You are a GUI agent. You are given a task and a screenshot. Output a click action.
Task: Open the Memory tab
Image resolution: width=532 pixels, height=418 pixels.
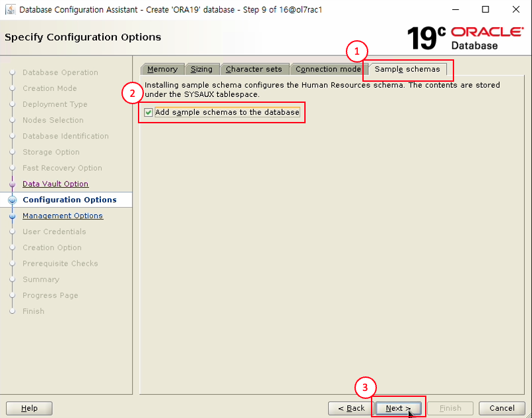point(162,69)
